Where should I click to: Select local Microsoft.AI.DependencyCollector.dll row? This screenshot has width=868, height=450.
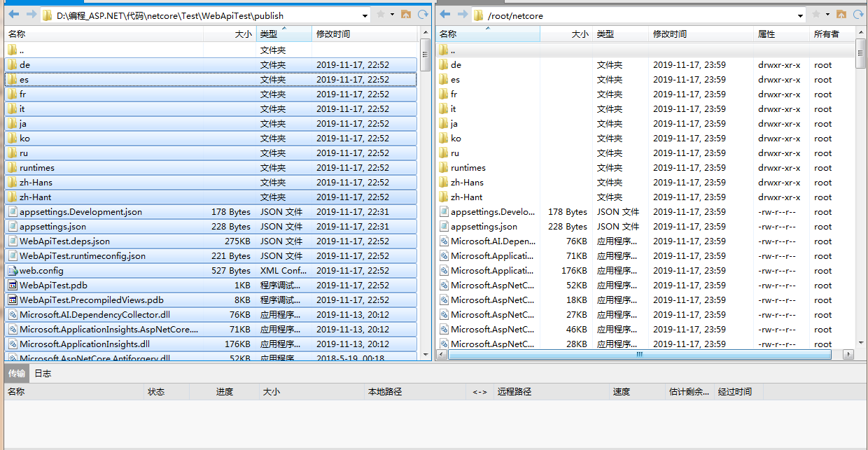(x=211, y=315)
